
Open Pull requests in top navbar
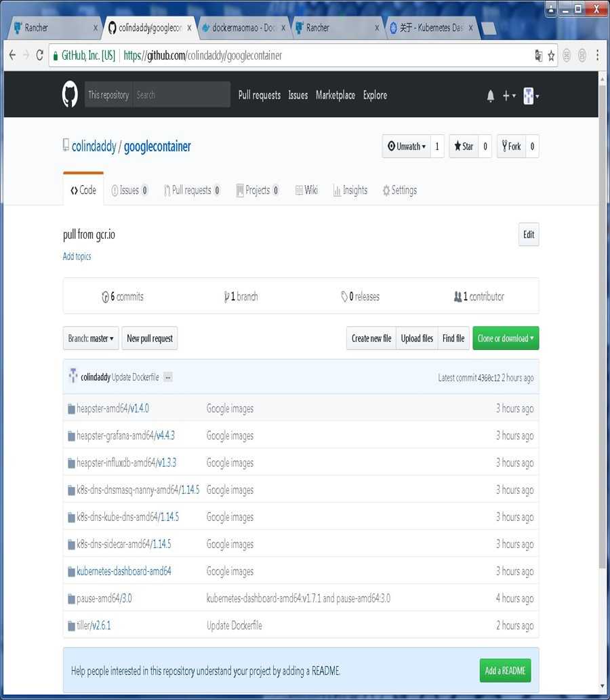tap(260, 95)
